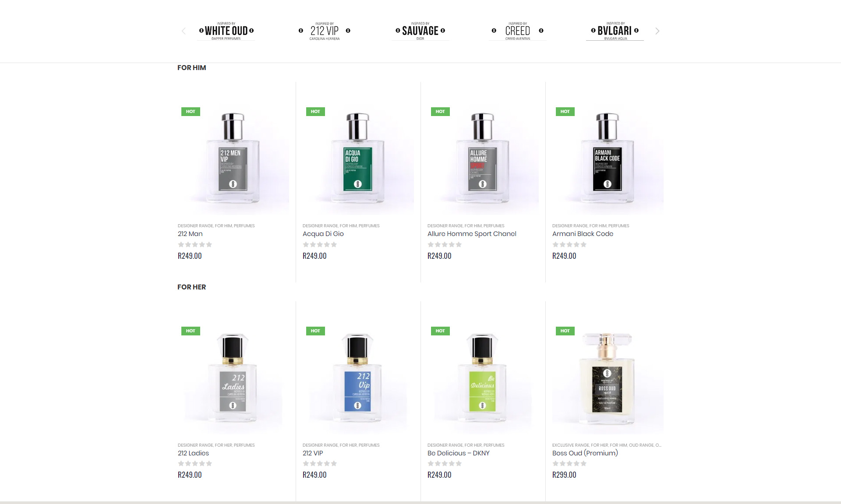This screenshot has height=504, width=841.
Task: Click the star rating under Armani Black Code
Action: [x=569, y=244]
